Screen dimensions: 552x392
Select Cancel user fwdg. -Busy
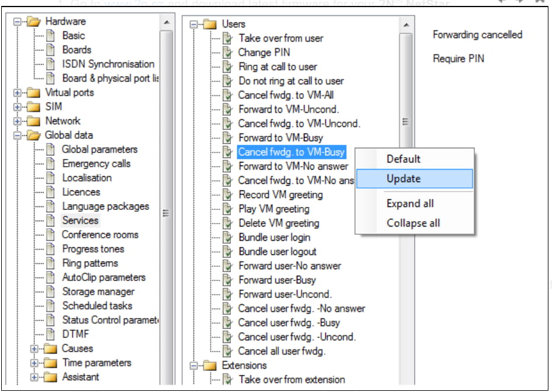pos(289,323)
